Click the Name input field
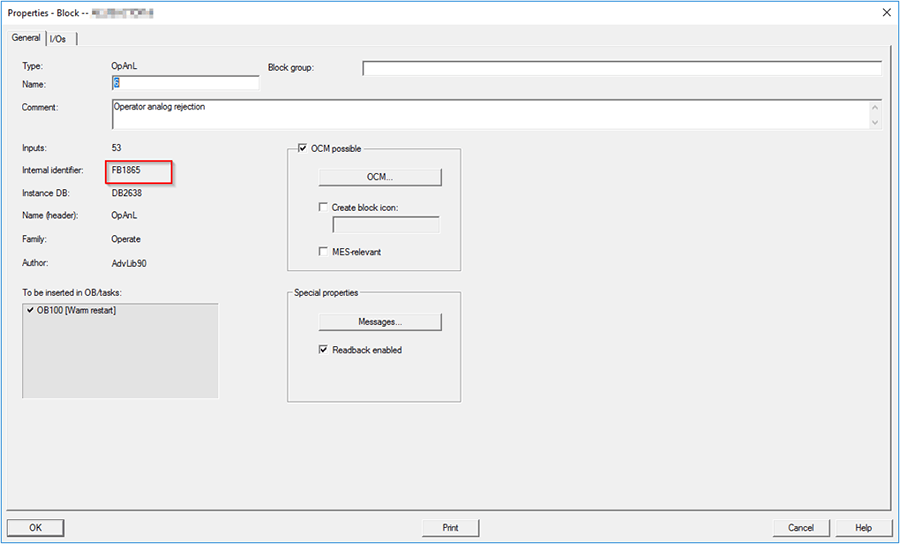Screen dimensions: 900x544 pos(185,83)
